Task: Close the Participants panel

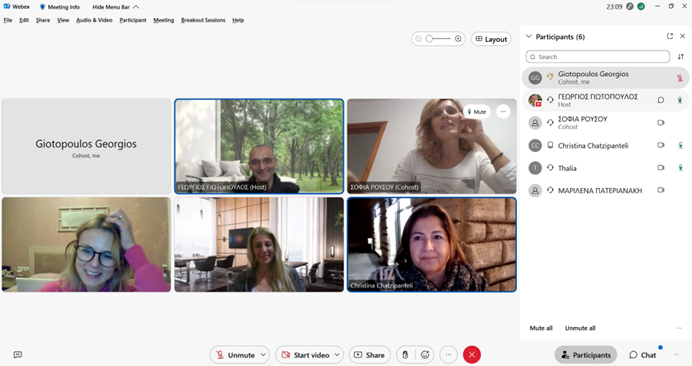Action: pos(682,36)
